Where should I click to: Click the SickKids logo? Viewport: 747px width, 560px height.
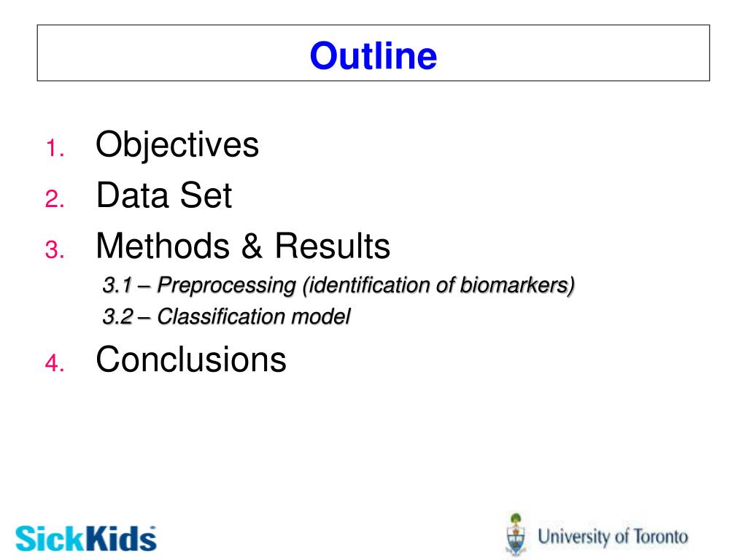[86, 539]
